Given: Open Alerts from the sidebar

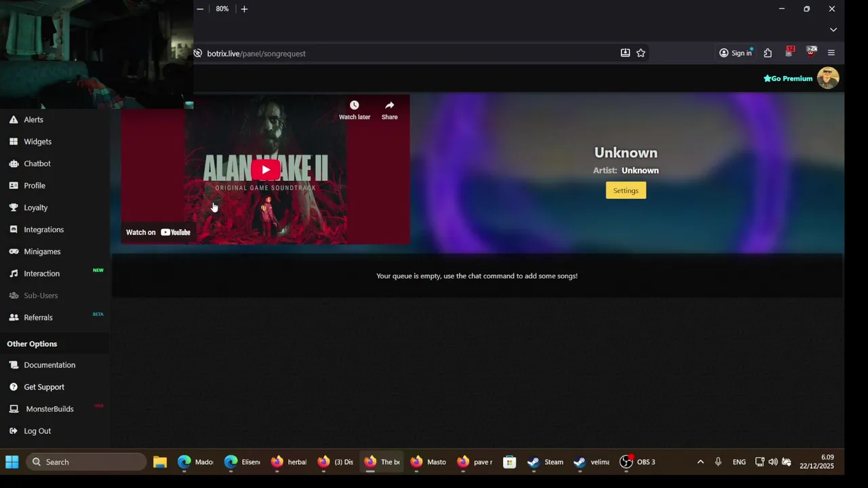Looking at the screenshot, I should (33, 119).
